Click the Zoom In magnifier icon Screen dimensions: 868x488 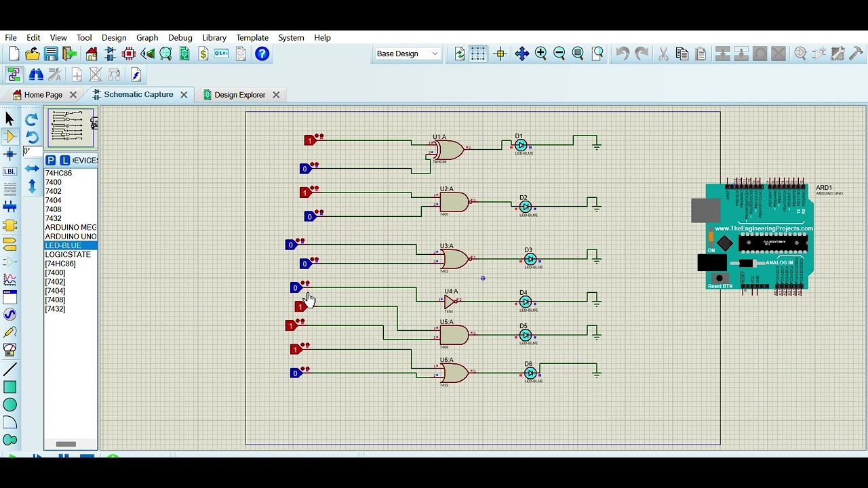[540, 54]
